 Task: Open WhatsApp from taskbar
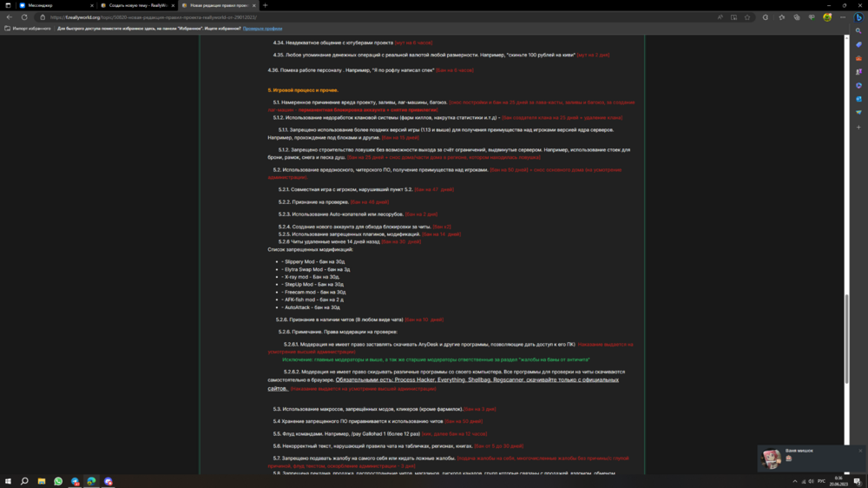[58, 481]
